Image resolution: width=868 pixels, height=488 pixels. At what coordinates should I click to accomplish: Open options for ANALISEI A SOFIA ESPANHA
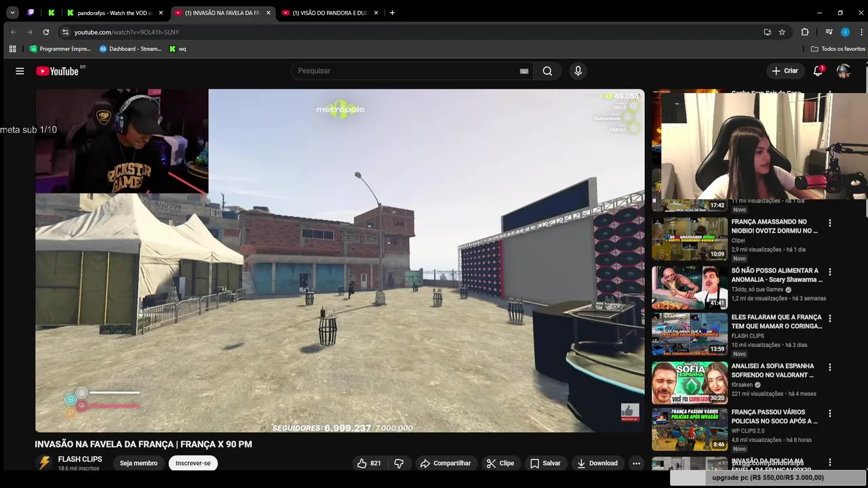coord(829,367)
